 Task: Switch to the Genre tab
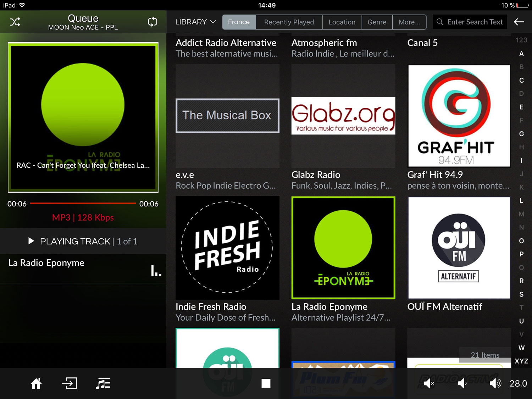(x=377, y=22)
